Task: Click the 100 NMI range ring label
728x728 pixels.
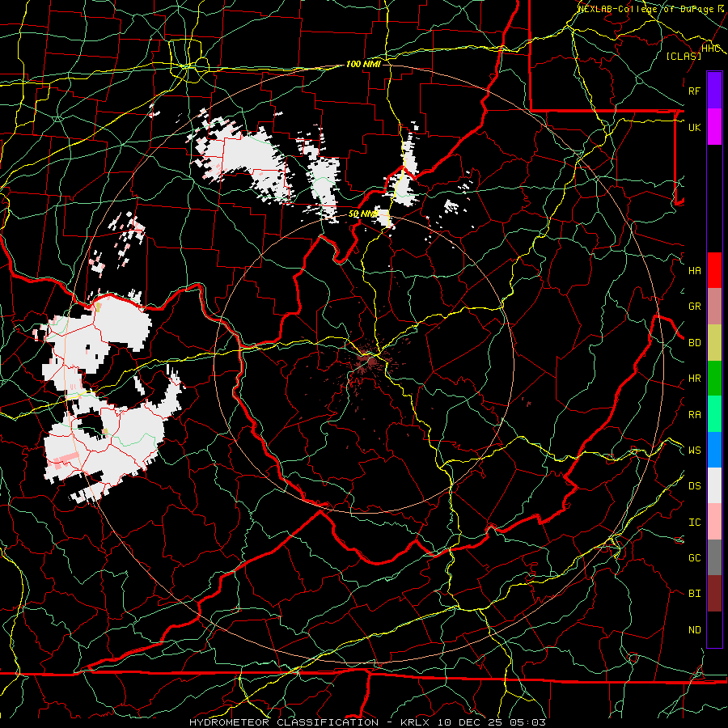Action: (363, 64)
